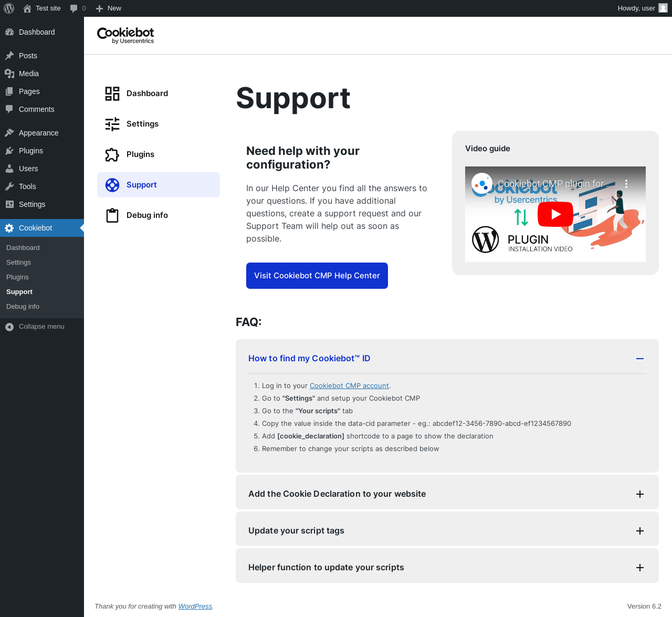This screenshot has width=672, height=617.
Task: Click the Posts pin icon
Action: point(9,56)
